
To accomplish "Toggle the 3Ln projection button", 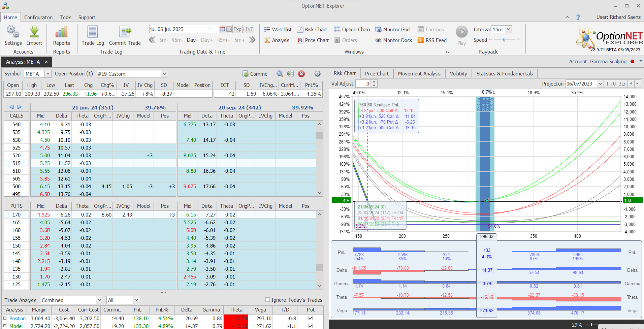I will (622, 84).
